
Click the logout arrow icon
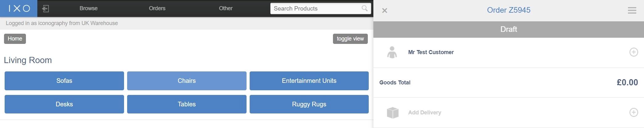[45, 9]
